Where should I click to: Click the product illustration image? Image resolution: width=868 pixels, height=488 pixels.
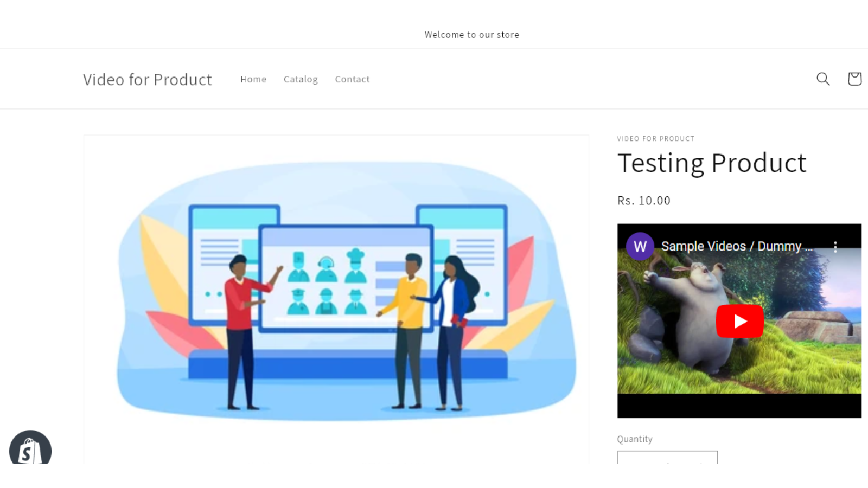[x=336, y=298]
